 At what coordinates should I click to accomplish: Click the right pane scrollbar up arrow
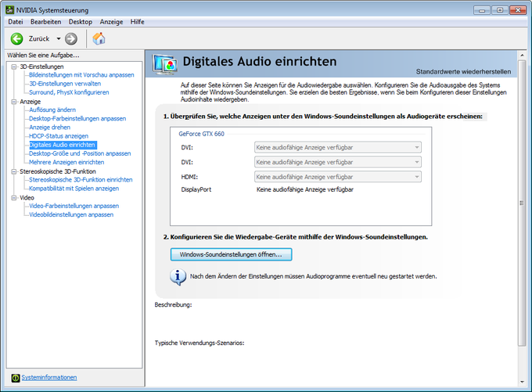click(x=522, y=55)
